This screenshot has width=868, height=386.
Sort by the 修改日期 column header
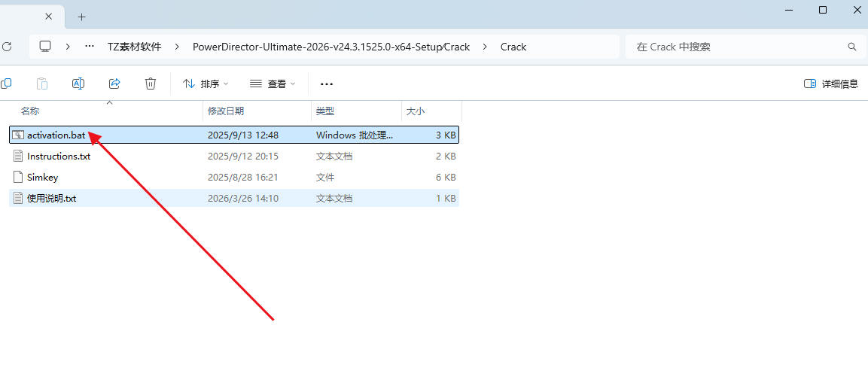coord(225,111)
